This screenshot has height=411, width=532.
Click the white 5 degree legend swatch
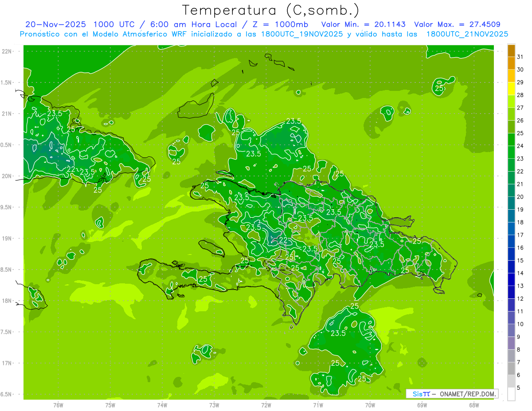pyautogui.click(x=511, y=394)
